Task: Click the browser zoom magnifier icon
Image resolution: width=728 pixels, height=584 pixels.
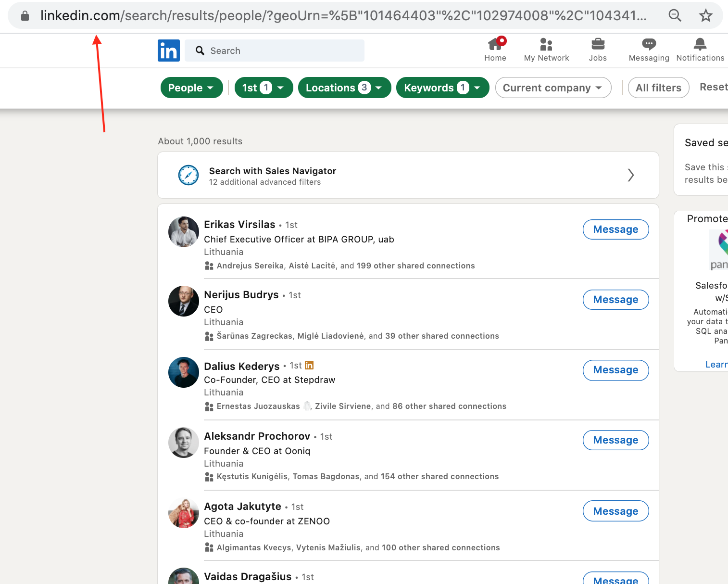Action: [x=675, y=15]
